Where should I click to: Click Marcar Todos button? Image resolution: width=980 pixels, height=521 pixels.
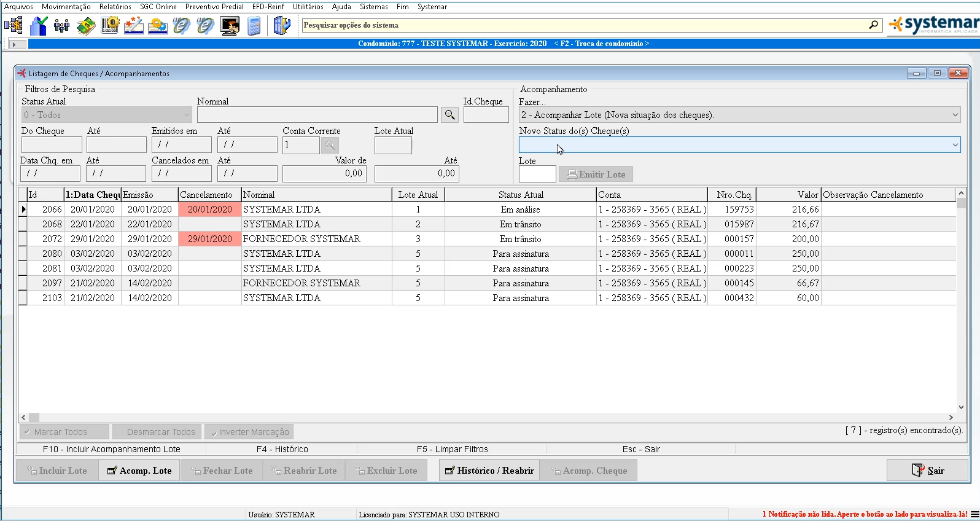click(x=64, y=432)
